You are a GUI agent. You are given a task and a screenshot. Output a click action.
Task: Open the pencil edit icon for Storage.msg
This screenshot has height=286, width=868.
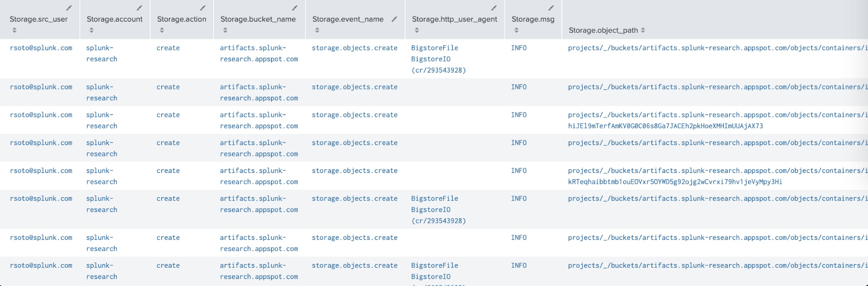551,8
